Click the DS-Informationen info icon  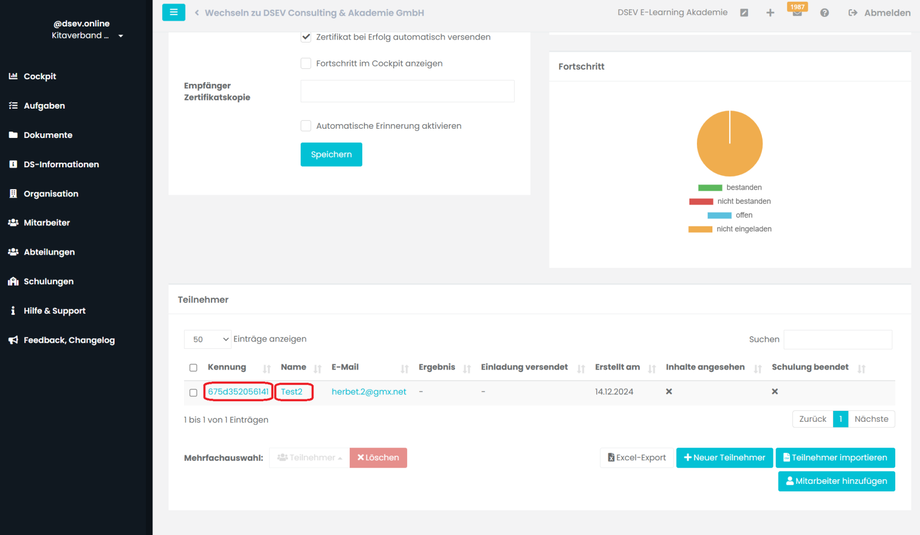[x=13, y=164]
